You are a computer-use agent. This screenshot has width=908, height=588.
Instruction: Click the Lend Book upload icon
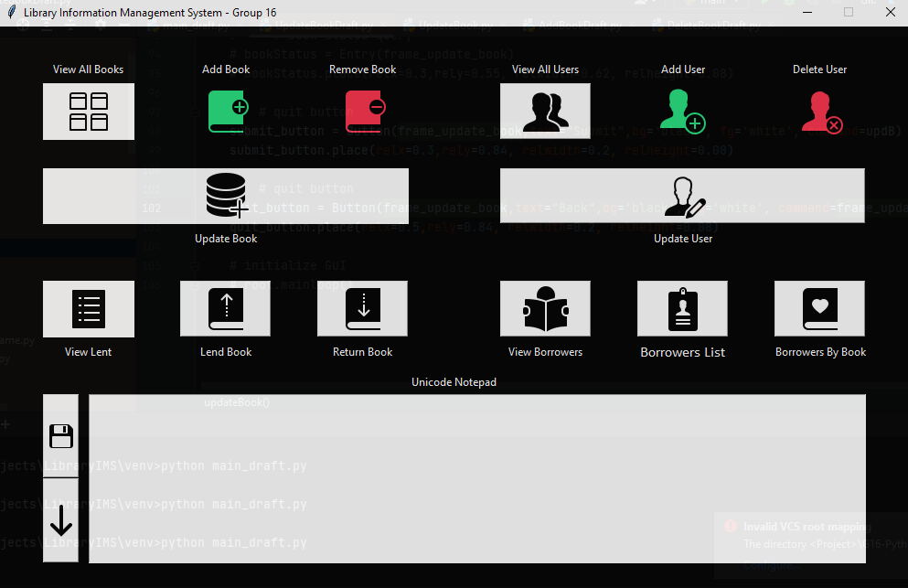[x=225, y=308]
